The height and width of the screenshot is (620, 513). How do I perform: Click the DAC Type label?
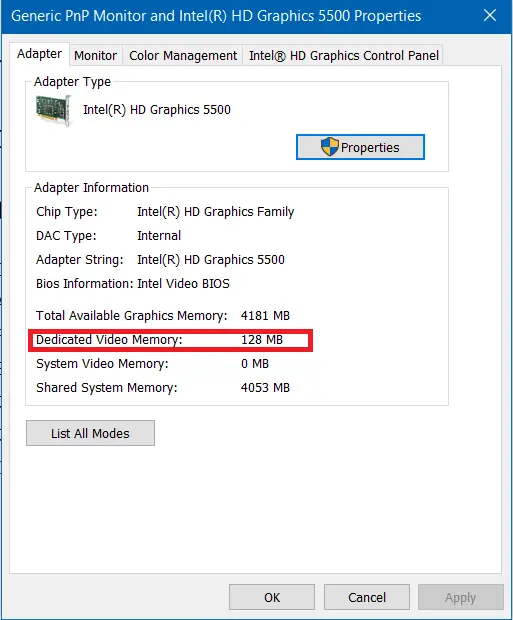point(66,236)
